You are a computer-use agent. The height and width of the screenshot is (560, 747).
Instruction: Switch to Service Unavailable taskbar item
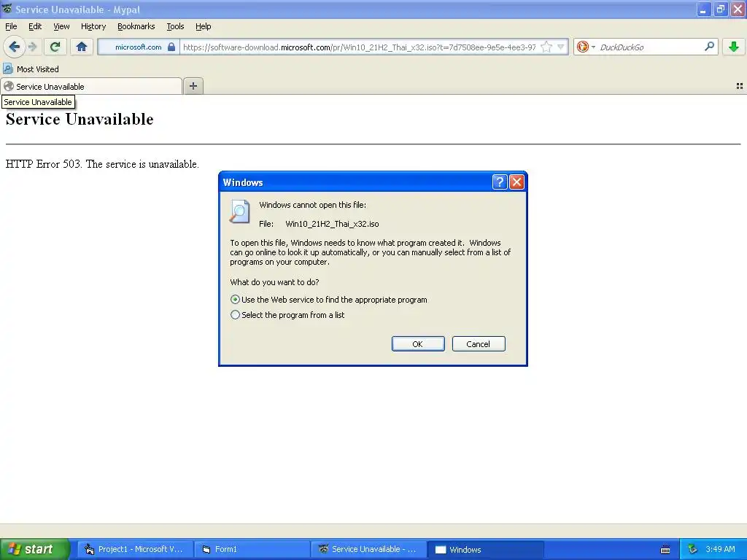368,549
